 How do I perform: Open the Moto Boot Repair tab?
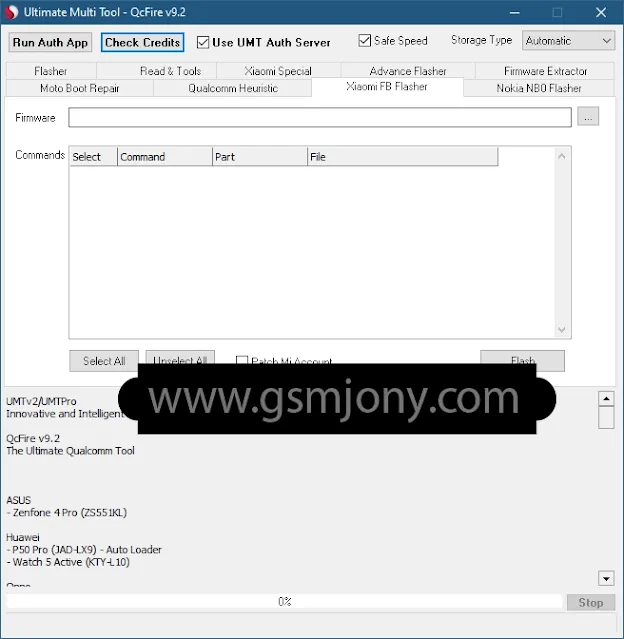[79, 88]
